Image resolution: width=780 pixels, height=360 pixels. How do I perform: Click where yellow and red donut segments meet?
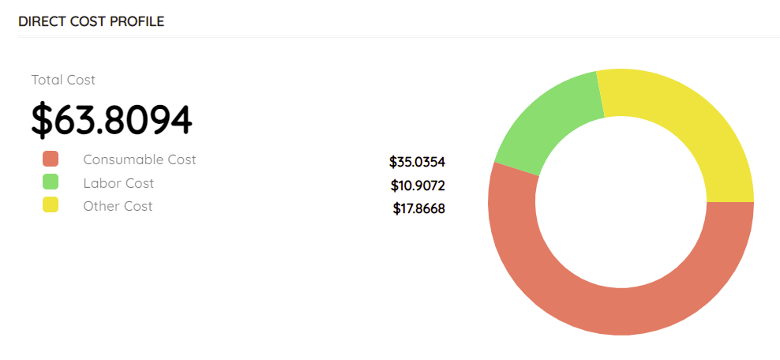[x=730, y=202]
